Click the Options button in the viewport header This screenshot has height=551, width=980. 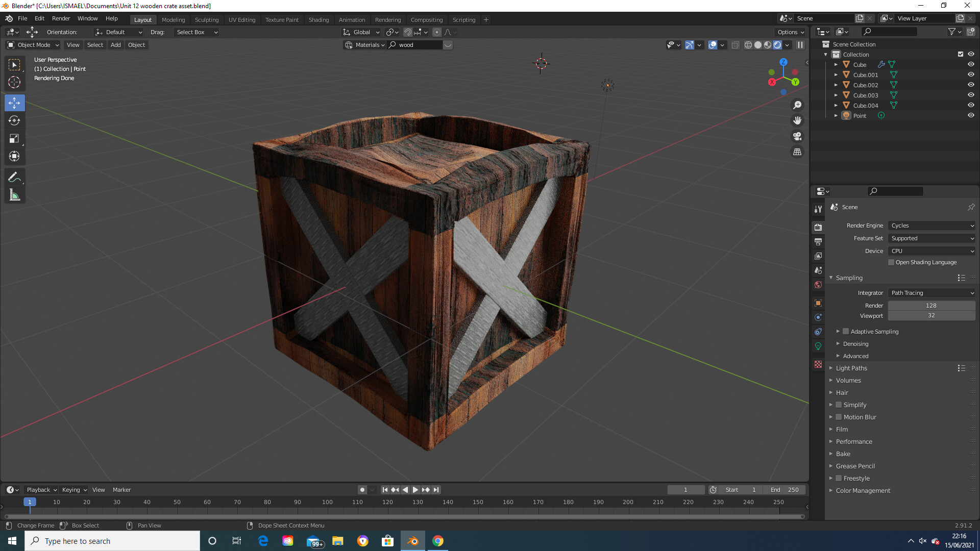pos(790,32)
